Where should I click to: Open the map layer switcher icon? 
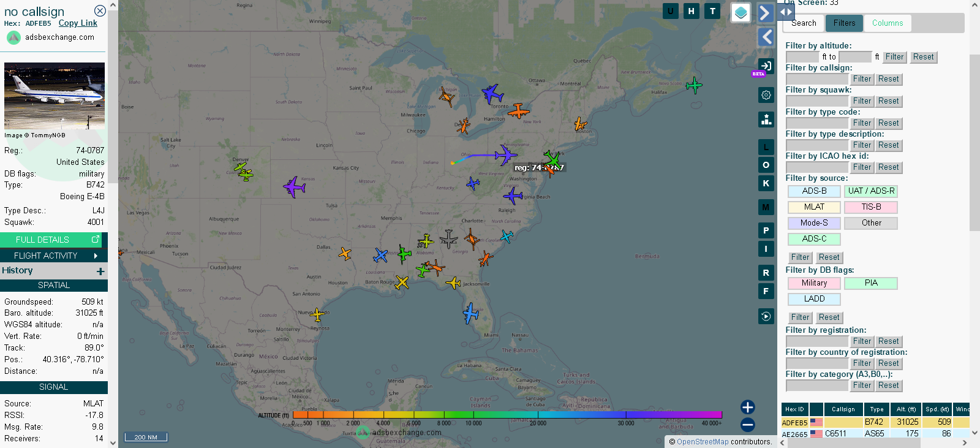click(741, 12)
